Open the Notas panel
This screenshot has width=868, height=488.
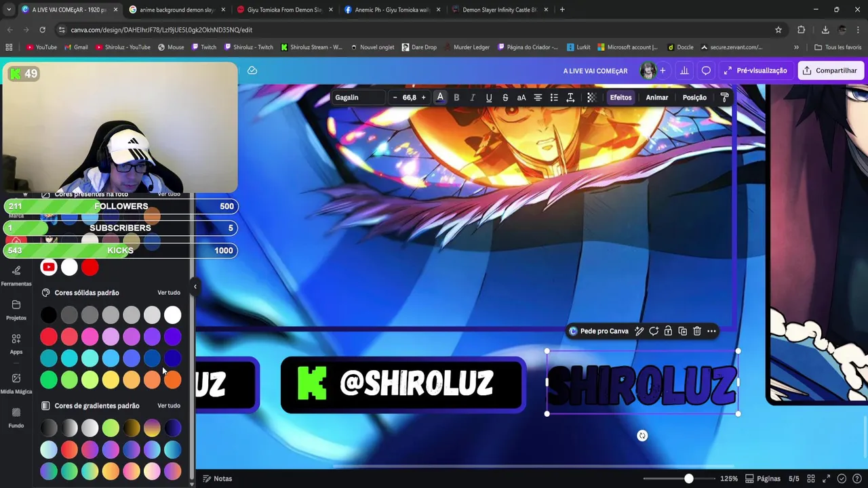[x=217, y=479]
